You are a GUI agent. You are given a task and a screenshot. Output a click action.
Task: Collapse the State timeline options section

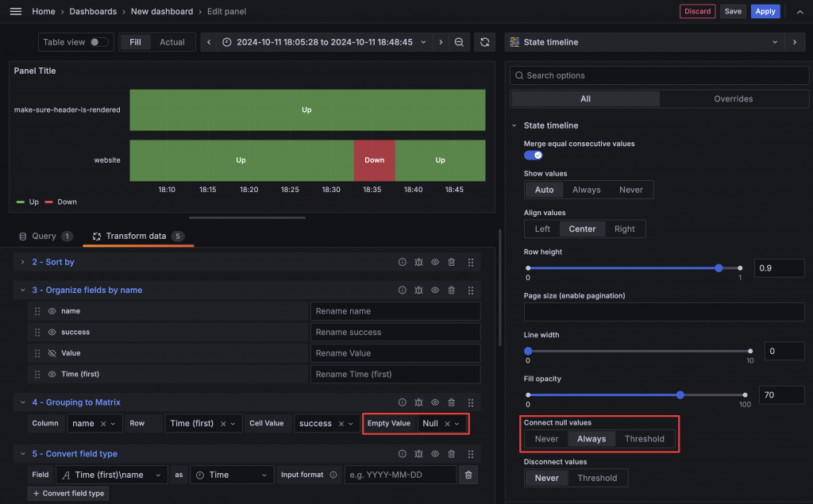point(514,125)
